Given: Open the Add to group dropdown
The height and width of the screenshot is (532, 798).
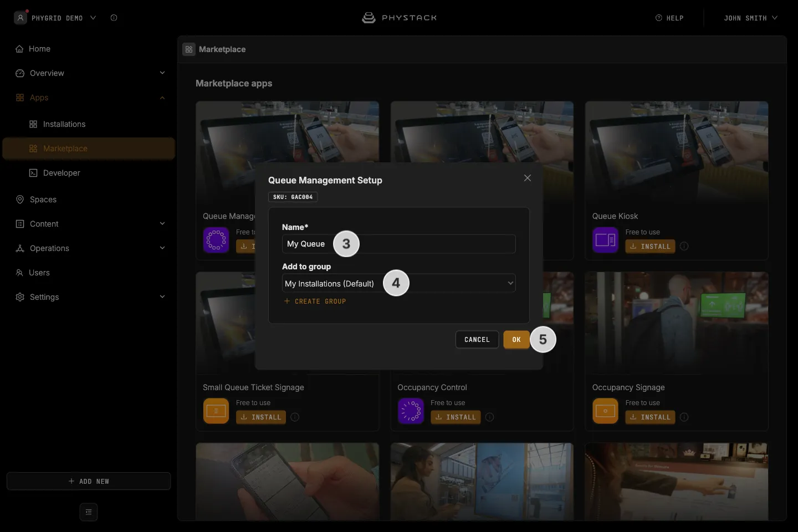Looking at the screenshot, I should [399, 283].
